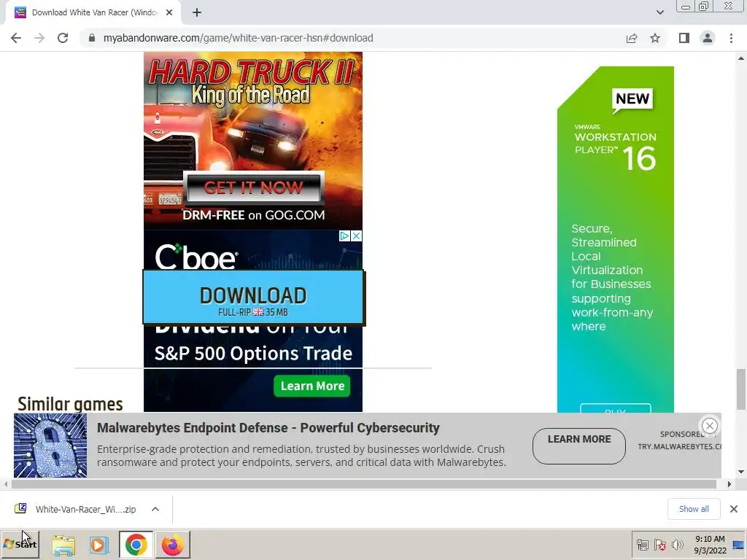Click Learn More on the Cboe ad
This screenshot has height=560, width=747.
(312, 386)
